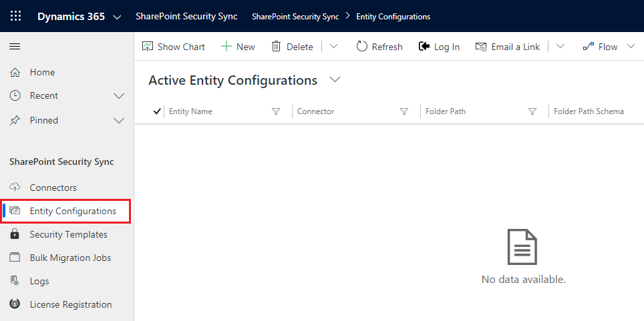Image resolution: width=644 pixels, height=321 pixels.
Task: Filter the Connector column
Action: click(404, 111)
